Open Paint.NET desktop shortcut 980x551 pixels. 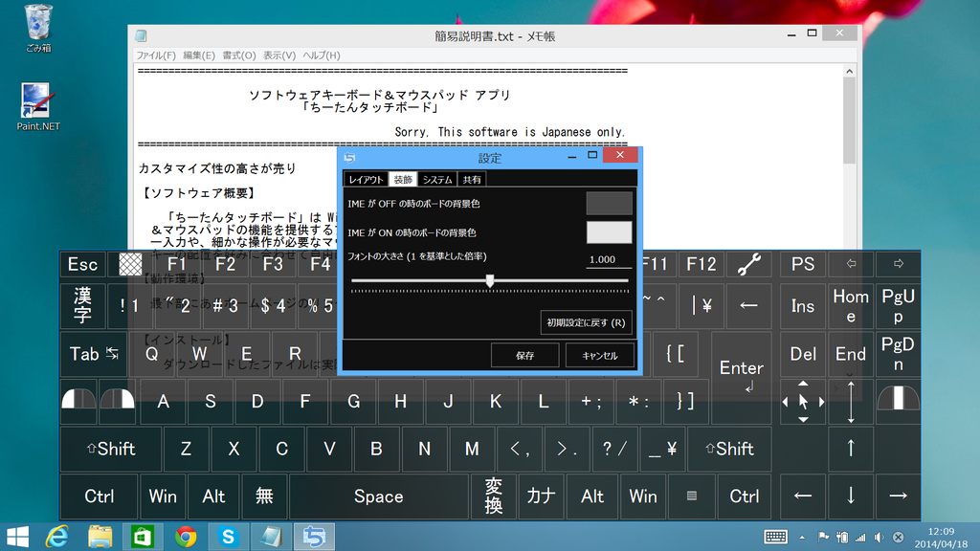tap(37, 107)
